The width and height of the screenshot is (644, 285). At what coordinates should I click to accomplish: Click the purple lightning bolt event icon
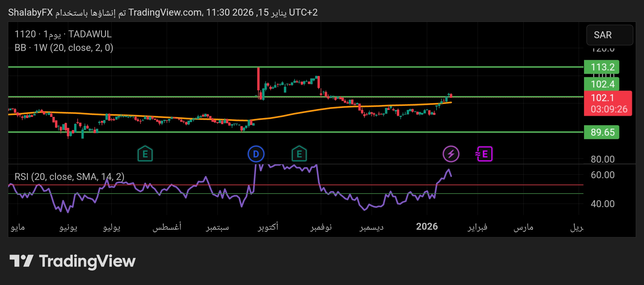451,154
